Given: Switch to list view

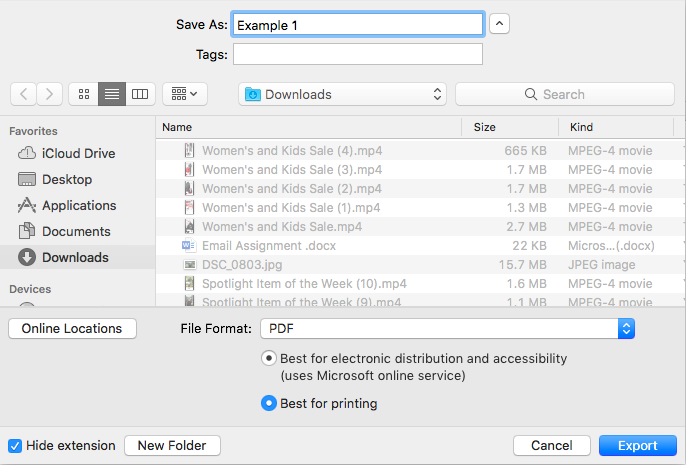Looking at the screenshot, I should pos(112,94).
